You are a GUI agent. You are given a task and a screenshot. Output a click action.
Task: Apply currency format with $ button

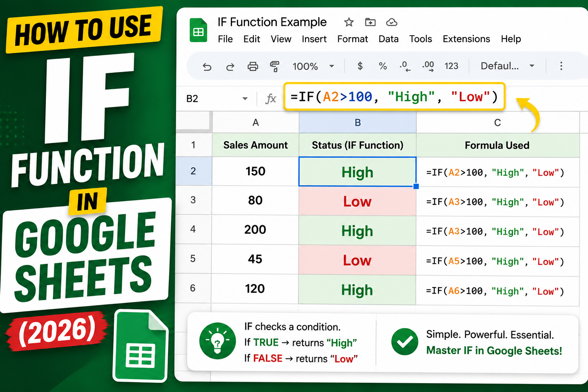[360, 66]
